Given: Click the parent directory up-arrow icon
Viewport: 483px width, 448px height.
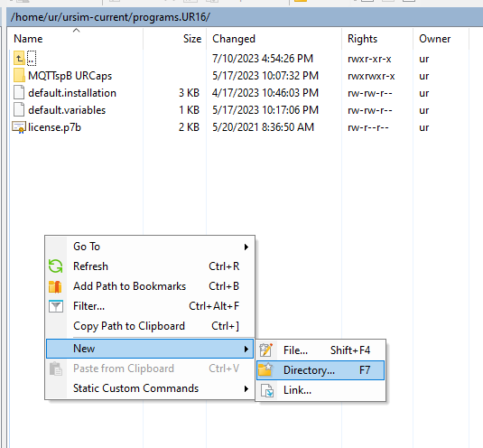Looking at the screenshot, I should (19, 58).
